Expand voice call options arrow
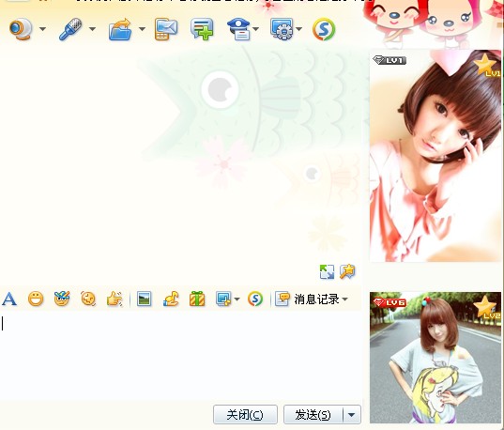 [92, 29]
